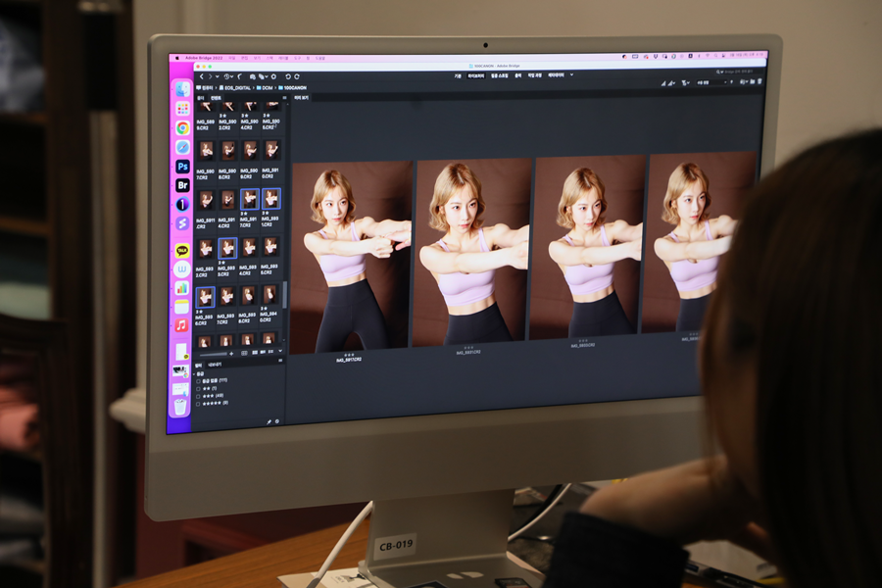Open Finder from the Dock
Image resolution: width=882 pixels, height=588 pixels.
[183, 89]
